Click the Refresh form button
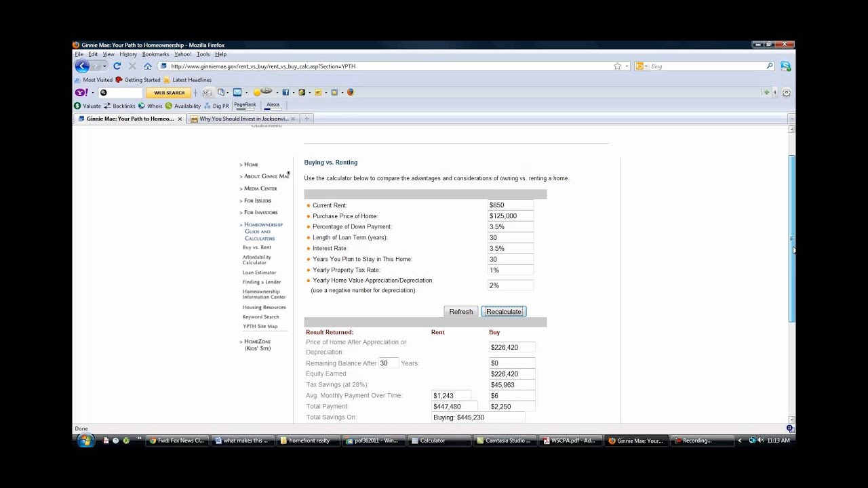 (x=461, y=312)
